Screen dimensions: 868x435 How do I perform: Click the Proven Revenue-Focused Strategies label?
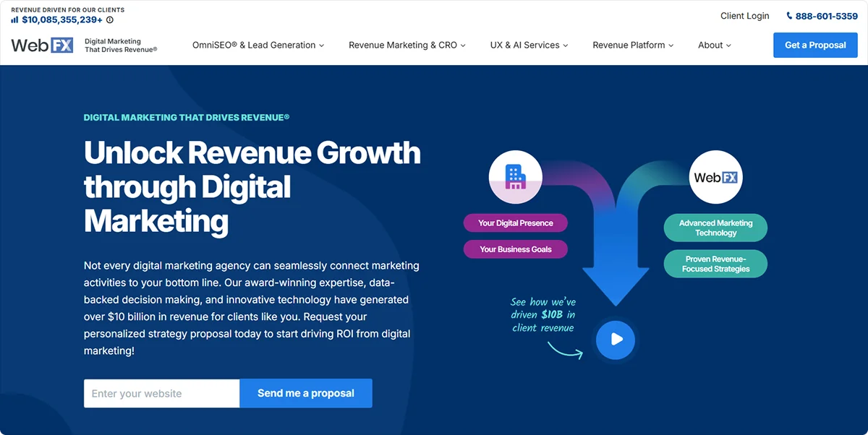[x=715, y=264]
